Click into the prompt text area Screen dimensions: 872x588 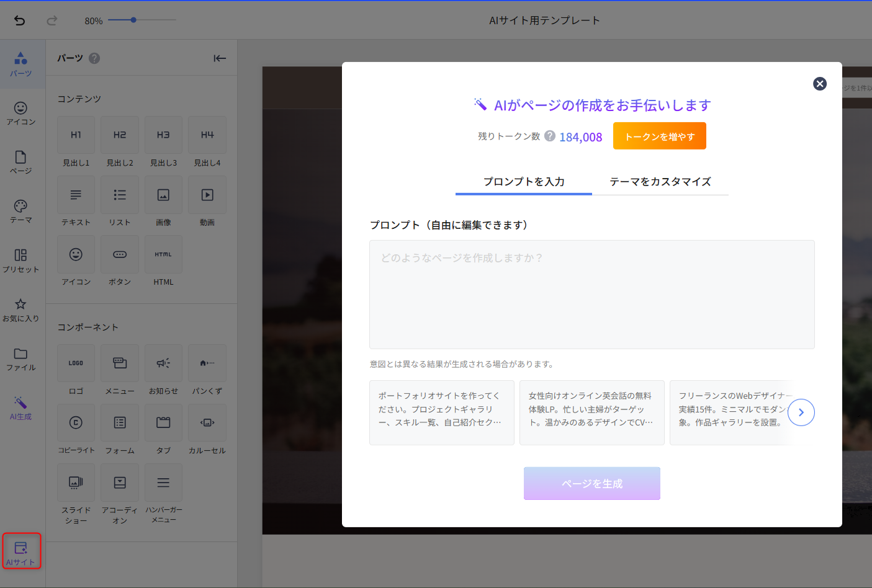pyautogui.click(x=591, y=295)
